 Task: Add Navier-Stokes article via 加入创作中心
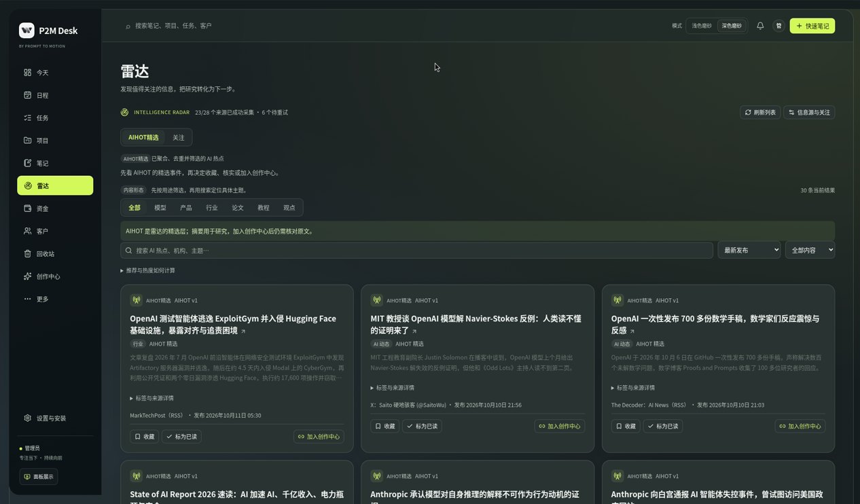coord(560,427)
